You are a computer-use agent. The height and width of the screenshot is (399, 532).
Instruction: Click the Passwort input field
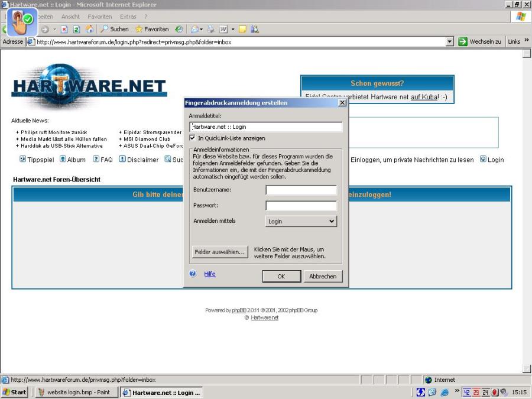pyautogui.click(x=301, y=206)
